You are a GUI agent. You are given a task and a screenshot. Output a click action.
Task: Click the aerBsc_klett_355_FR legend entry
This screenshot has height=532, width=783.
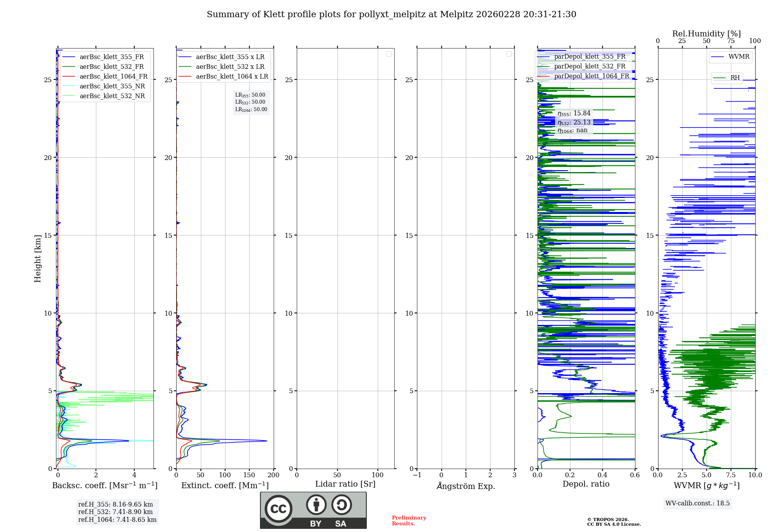[112, 57]
